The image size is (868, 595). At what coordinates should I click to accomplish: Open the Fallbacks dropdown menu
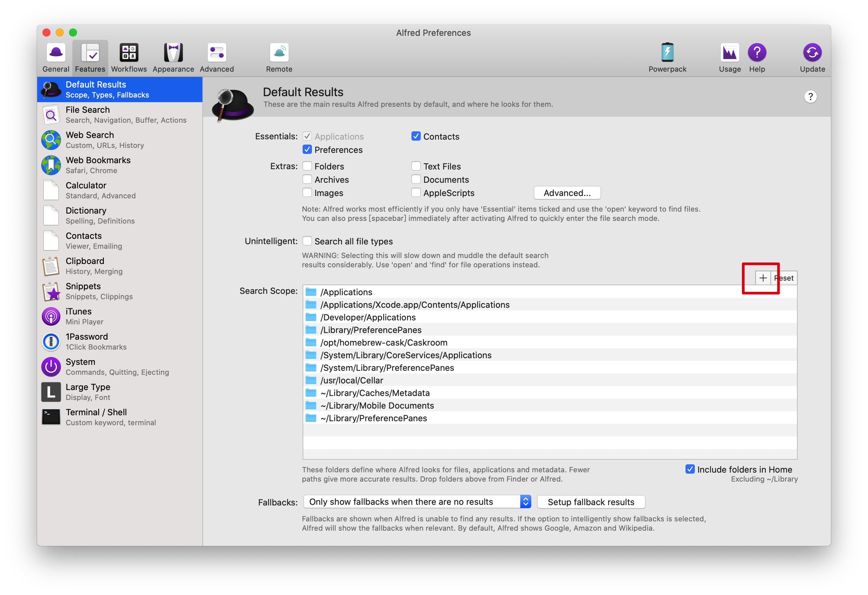pos(417,502)
